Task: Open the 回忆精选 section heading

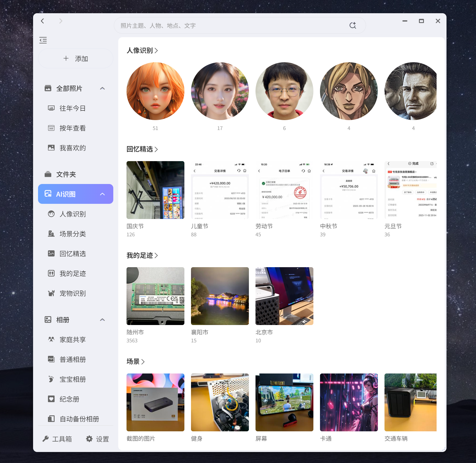Action: (x=142, y=149)
